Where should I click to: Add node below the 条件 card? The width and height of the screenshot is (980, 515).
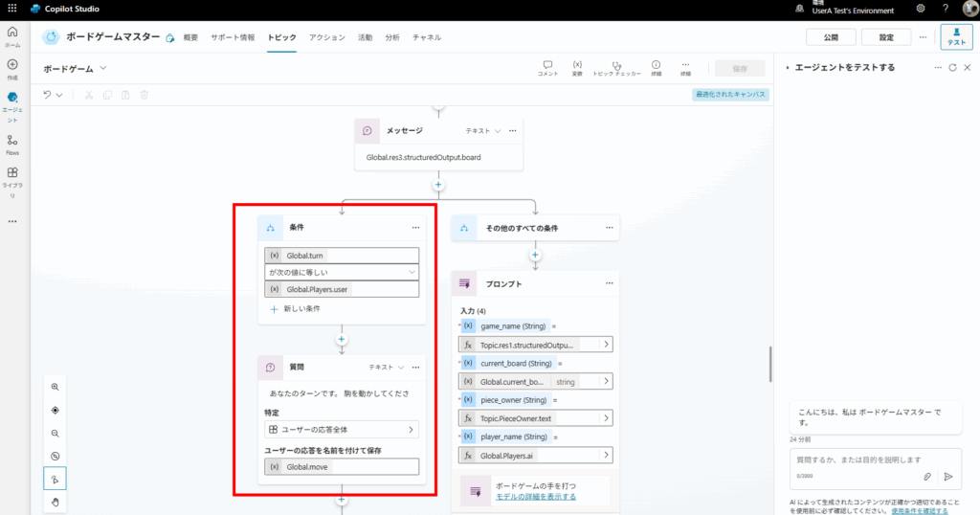coord(342,339)
